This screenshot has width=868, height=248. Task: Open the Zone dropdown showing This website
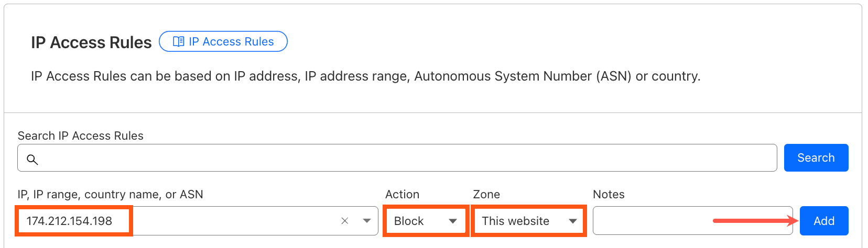point(528,221)
